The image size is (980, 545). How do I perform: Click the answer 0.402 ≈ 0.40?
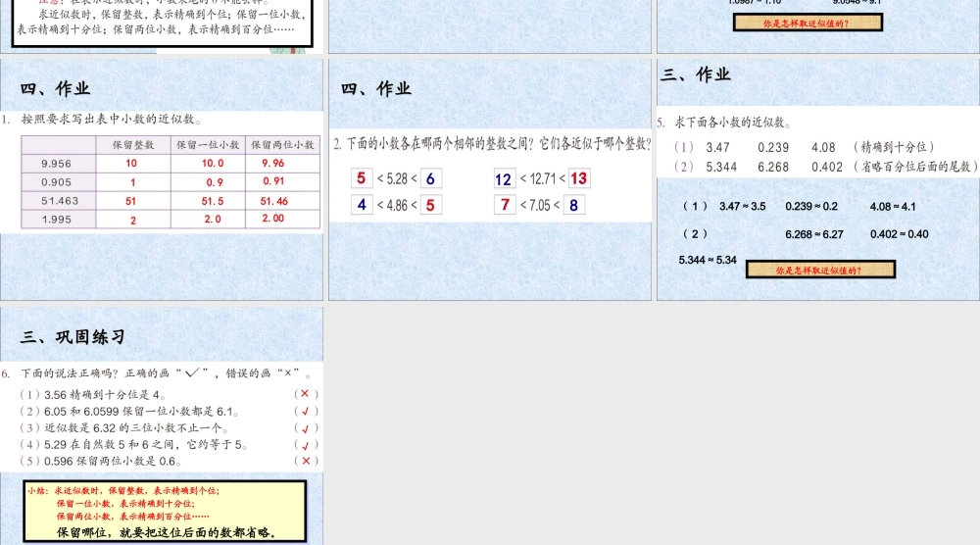pos(900,234)
